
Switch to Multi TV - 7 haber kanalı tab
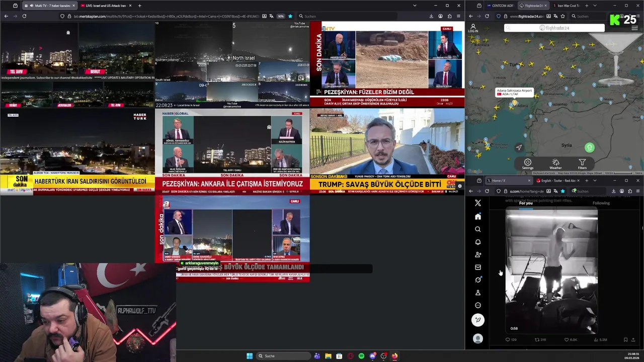tap(49, 6)
